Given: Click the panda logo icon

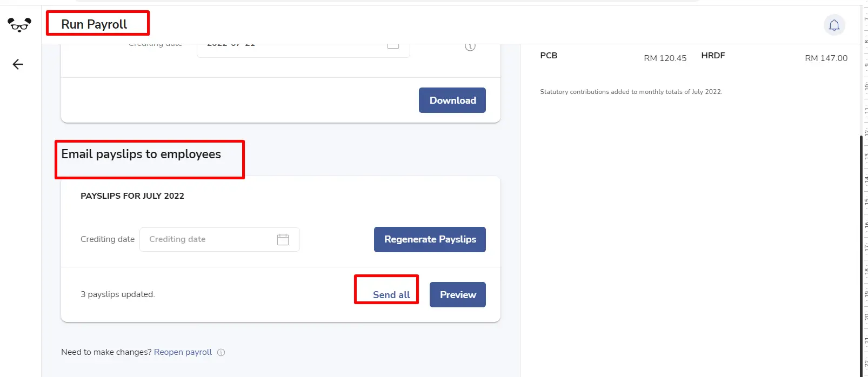Looking at the screenshot, I should coord(19,25).
